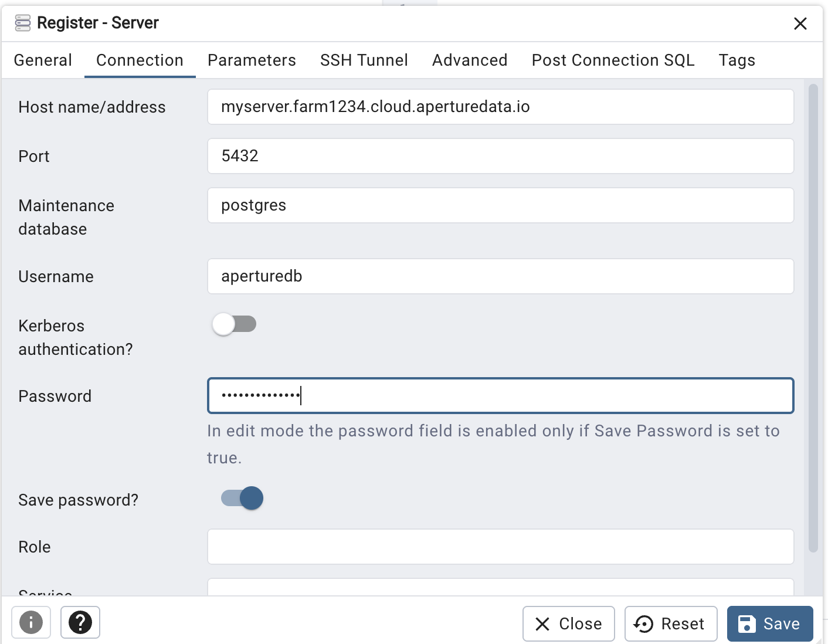
Task: Open the Advanced tab
Action: coord(470,60)
